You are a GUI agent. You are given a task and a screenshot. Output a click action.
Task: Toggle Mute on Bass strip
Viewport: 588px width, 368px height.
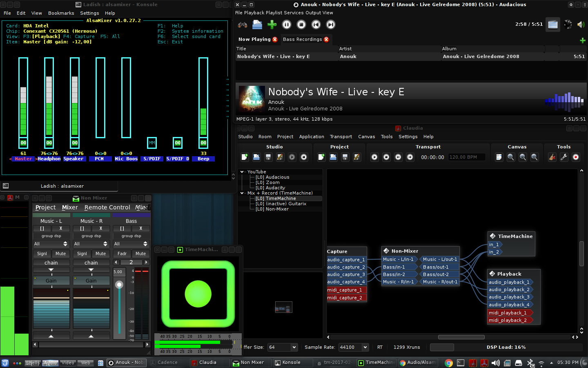click(x=141, y=254)
